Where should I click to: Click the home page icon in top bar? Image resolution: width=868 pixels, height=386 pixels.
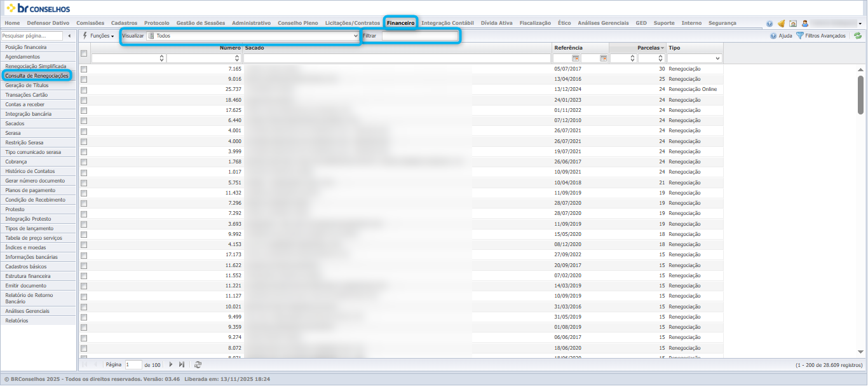tap(793, 24)
